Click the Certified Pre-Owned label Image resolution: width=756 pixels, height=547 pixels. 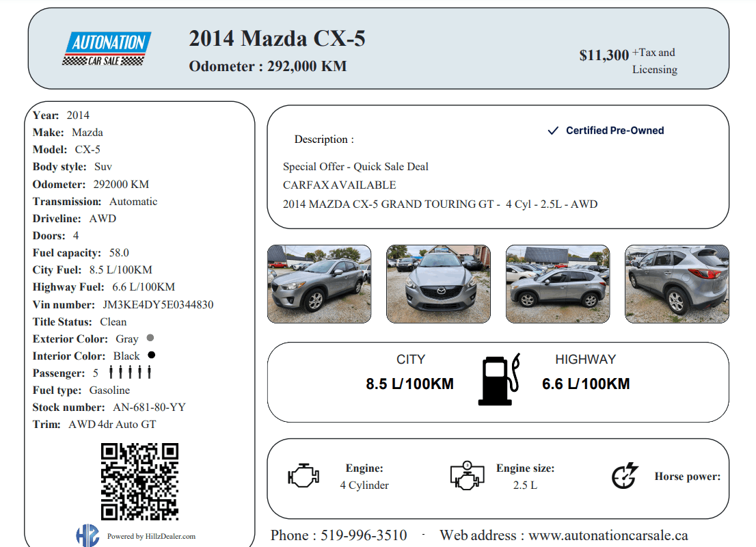pyautogui.click(x=615, y=131)
